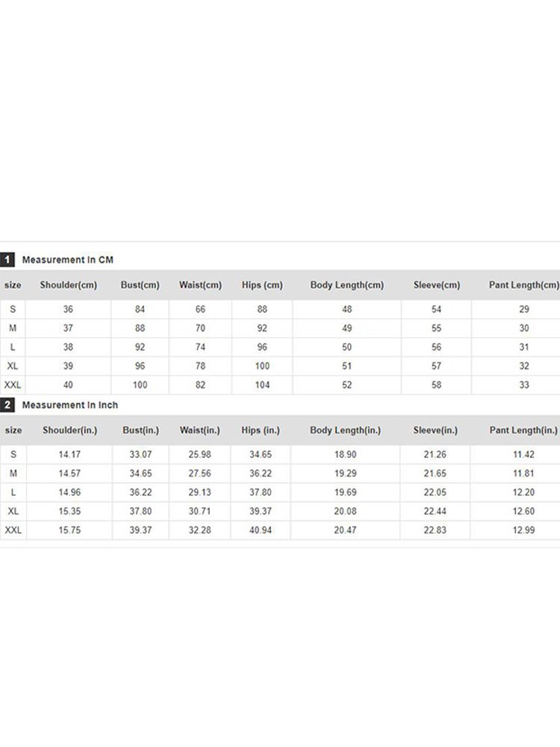Click the Sleeve(in.) column header

436,430
